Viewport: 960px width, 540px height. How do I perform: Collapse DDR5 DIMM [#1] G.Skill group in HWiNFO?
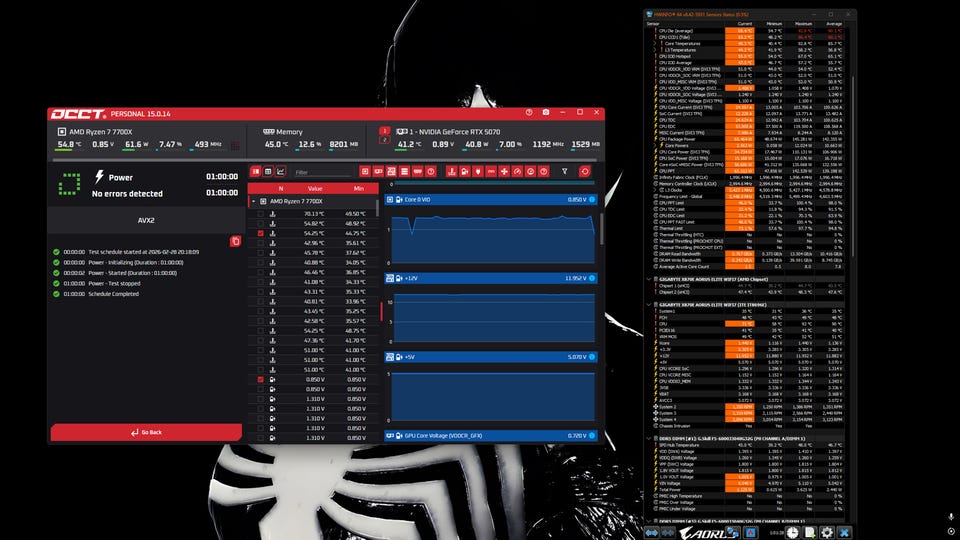click(648, 438)
